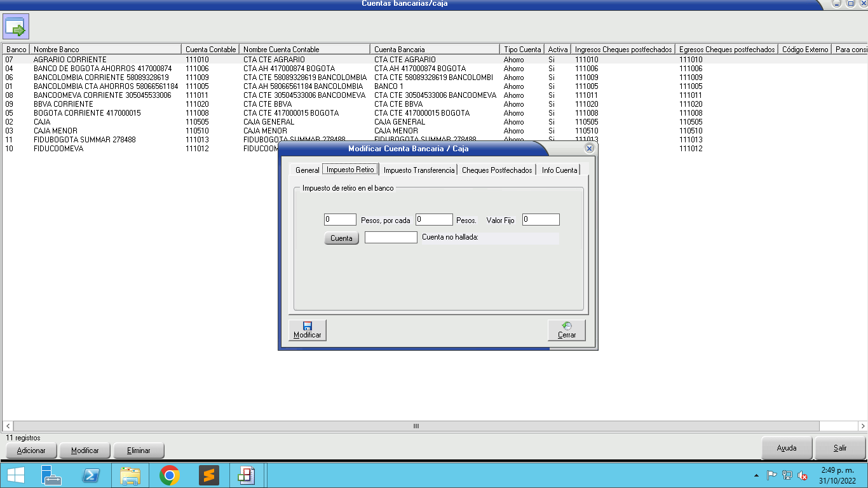Open Sublime Text from taskbar
The width and height of the screenshot is (868, 488).
[x=208, y=475]
